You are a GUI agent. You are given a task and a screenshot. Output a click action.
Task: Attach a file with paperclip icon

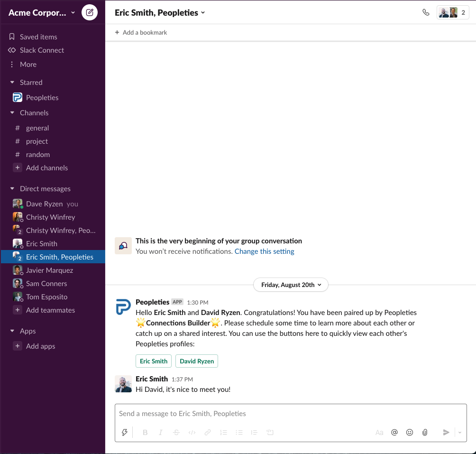pos(425,433)
